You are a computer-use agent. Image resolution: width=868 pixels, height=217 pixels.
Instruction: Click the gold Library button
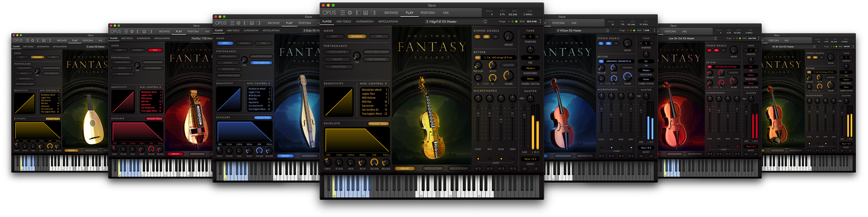[404, 168]
